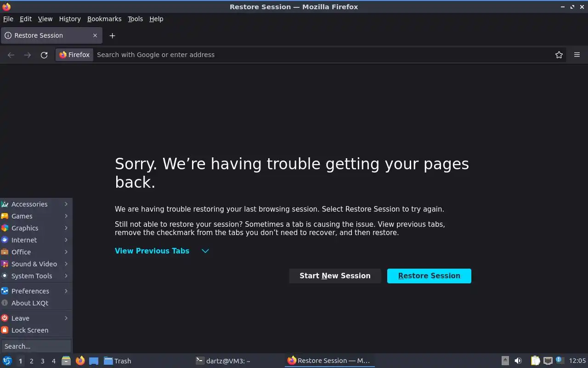588x368 pixels.
Task: Open the Tools menu
Action: tap(135, 19)
